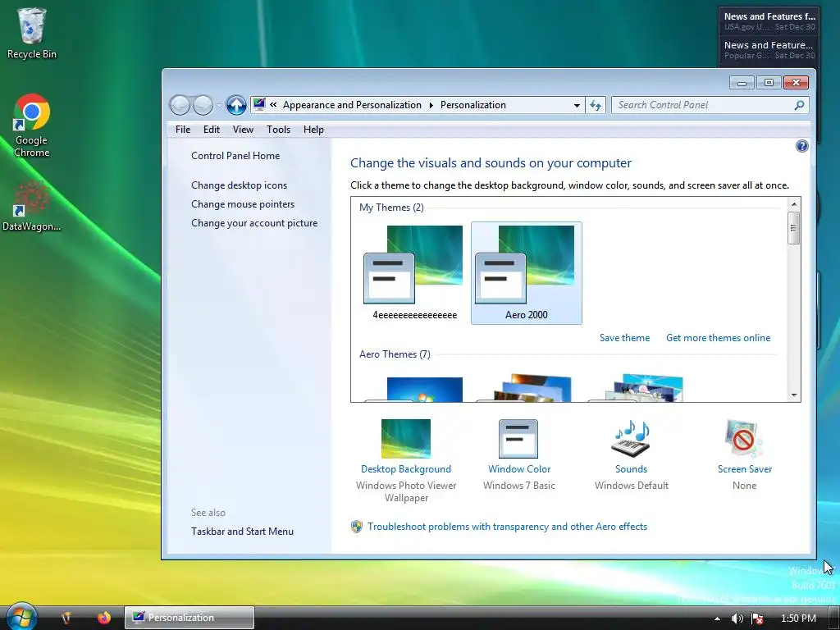The image size is (840, 630).
Task: Click the My Themes (2) group header
Action: point(391,208)
